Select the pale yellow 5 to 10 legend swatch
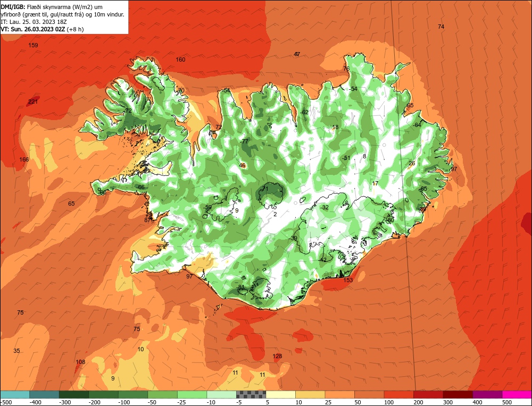Screen dimensions: 532x406 pyautogui.click(x=280, y=394)
